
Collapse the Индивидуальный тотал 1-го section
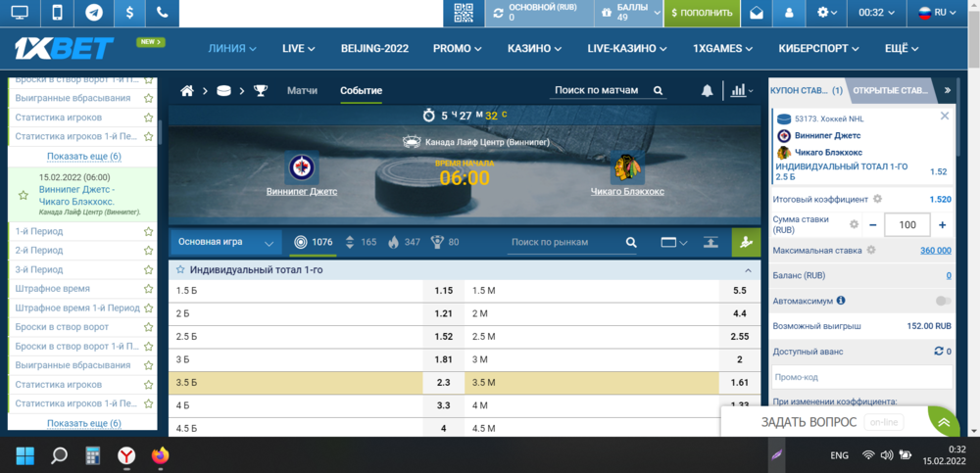748,270
